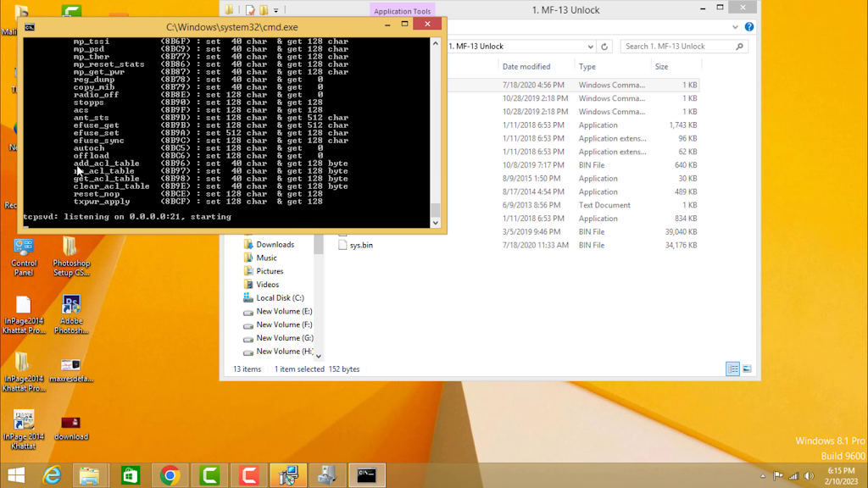Select Pictures in the navigation pane
The height and width of the screenshot is (488, 868).
click(x=270, y=271)
